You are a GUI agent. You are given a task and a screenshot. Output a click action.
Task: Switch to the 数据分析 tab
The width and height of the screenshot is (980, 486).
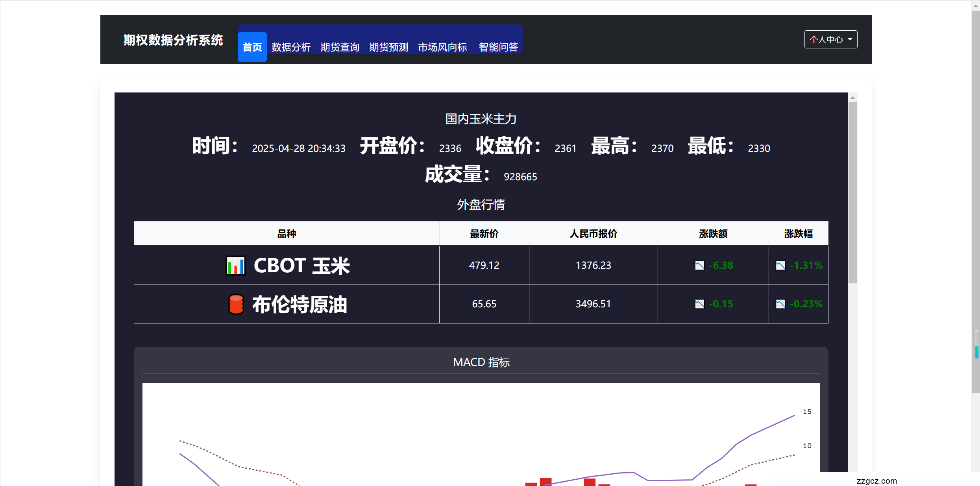pos(291,47)
